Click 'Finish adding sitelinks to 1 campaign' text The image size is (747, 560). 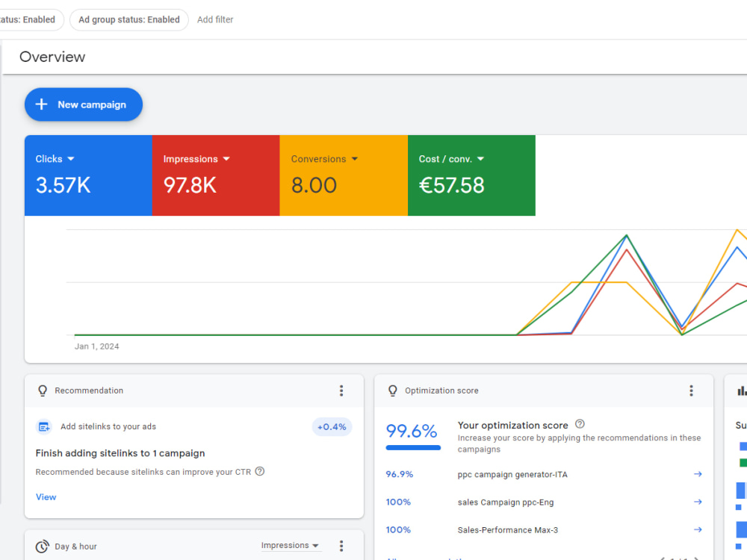pyautogui.click(x=120, y=453)
